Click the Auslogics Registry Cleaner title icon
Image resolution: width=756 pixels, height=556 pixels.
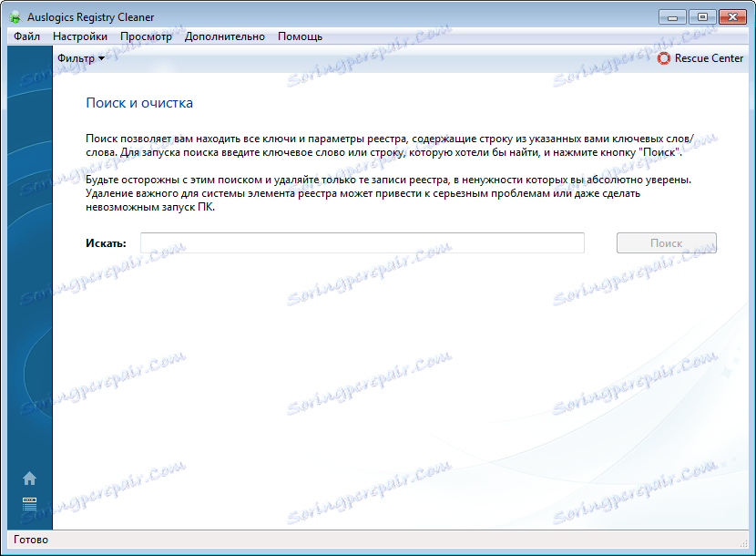click(x=15, y=17)
